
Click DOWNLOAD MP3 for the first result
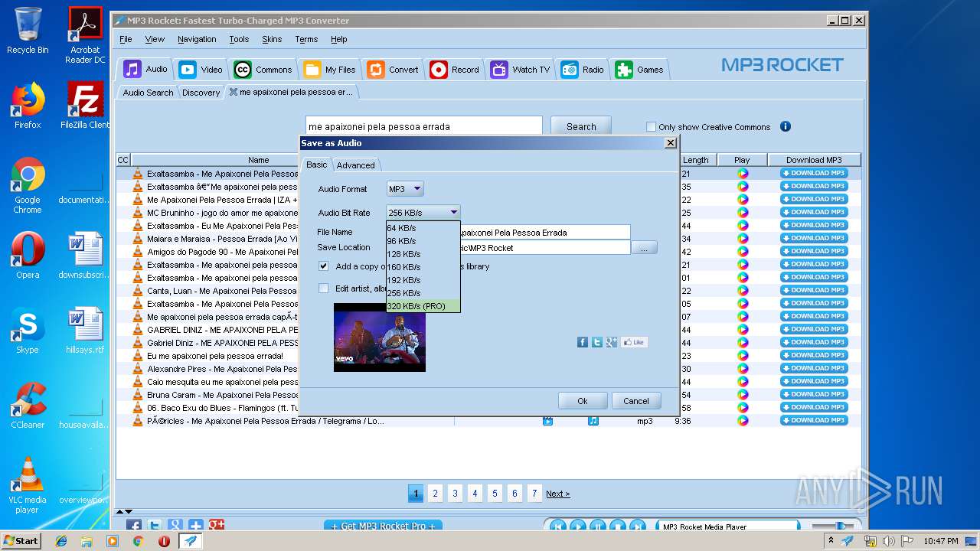coord(814,173)
